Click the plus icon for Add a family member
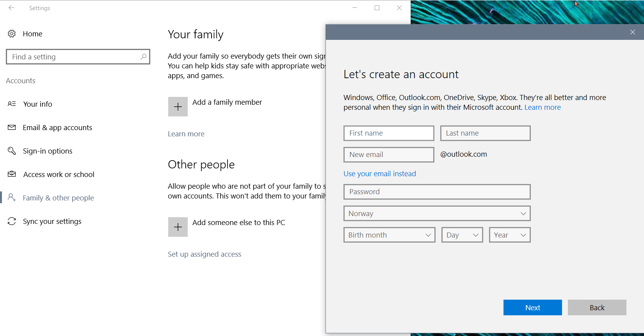 click(x=178, y=107)
